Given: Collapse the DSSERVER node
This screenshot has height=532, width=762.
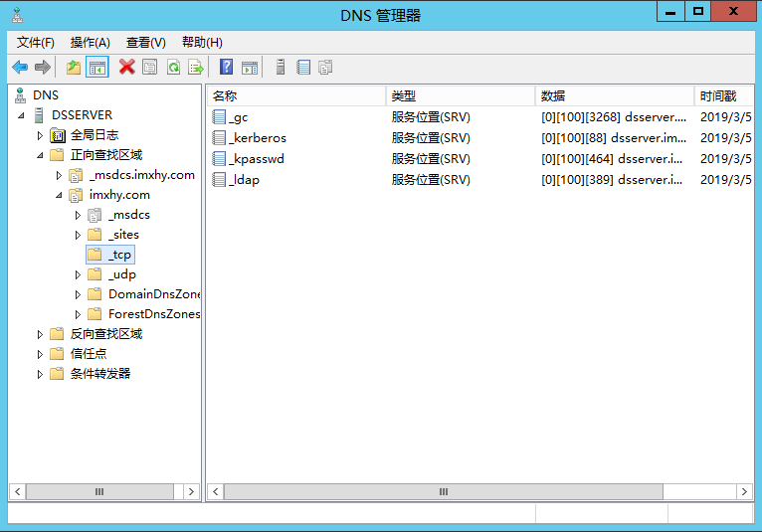Looking at the screenshot, I should click(21, 115).
